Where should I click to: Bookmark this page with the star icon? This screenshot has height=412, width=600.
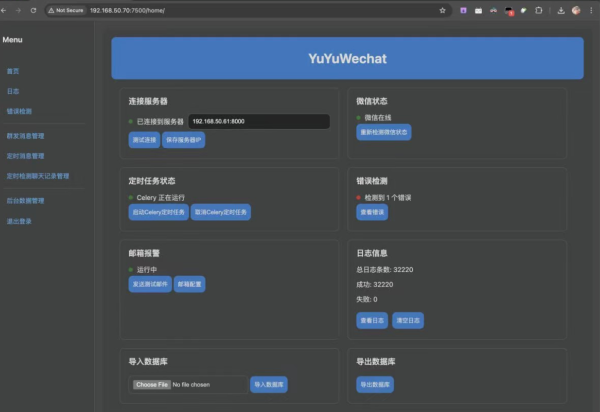tap(442, 10)
